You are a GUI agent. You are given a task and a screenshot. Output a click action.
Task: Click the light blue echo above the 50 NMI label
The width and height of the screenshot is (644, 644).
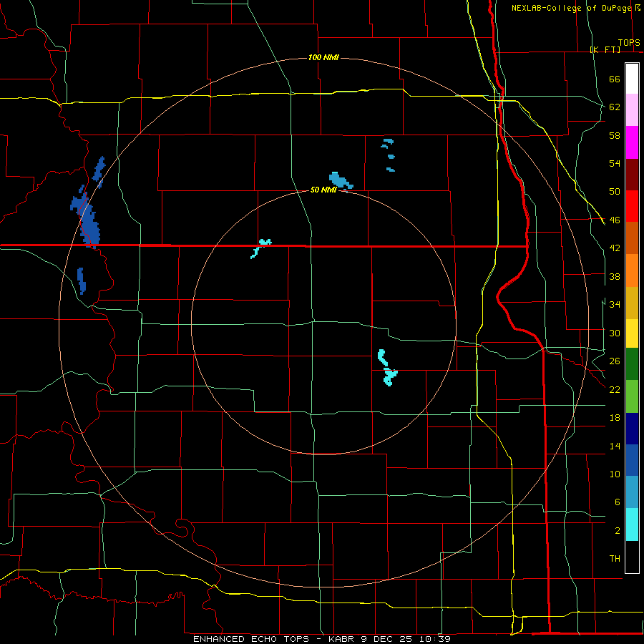(x=341, y=180)
